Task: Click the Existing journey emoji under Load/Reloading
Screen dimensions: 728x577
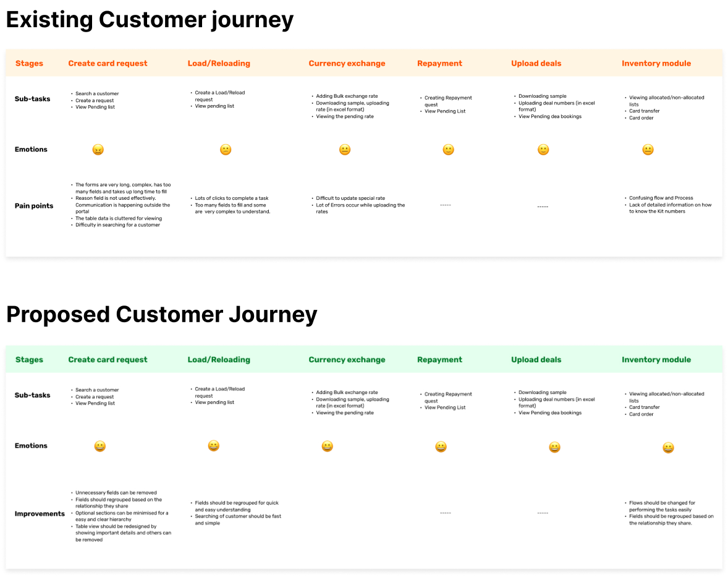Action: click(x=226, y=150)
